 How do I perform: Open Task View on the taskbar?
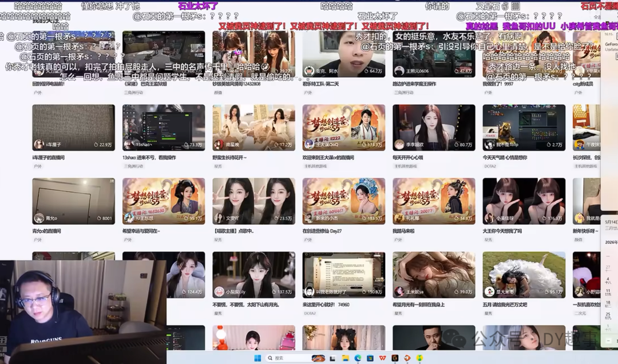coord(332,358)
